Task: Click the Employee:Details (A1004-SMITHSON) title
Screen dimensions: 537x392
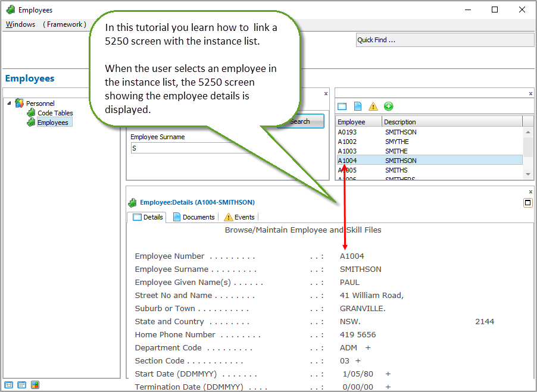Action: click(x=197, y=202)
